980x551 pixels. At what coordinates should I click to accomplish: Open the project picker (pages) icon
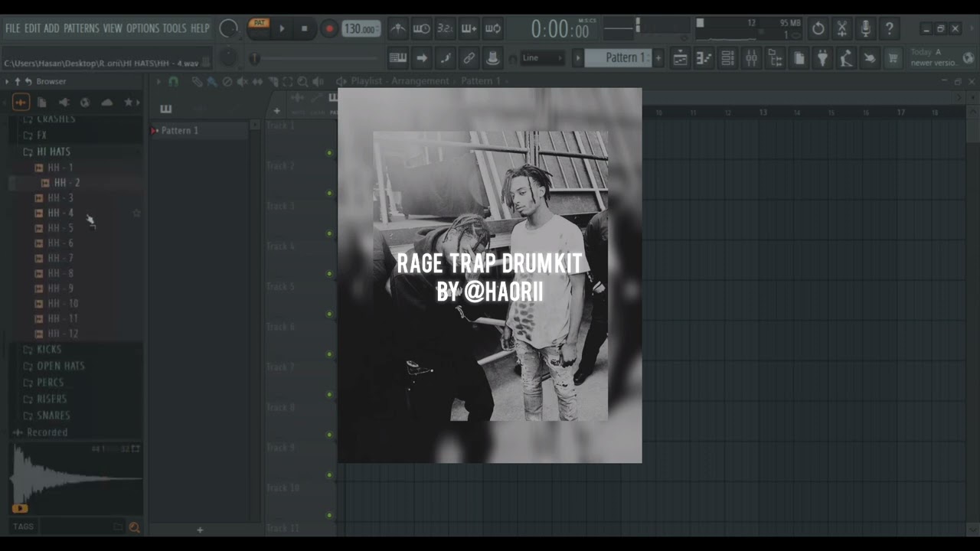(x=799, y=58)
